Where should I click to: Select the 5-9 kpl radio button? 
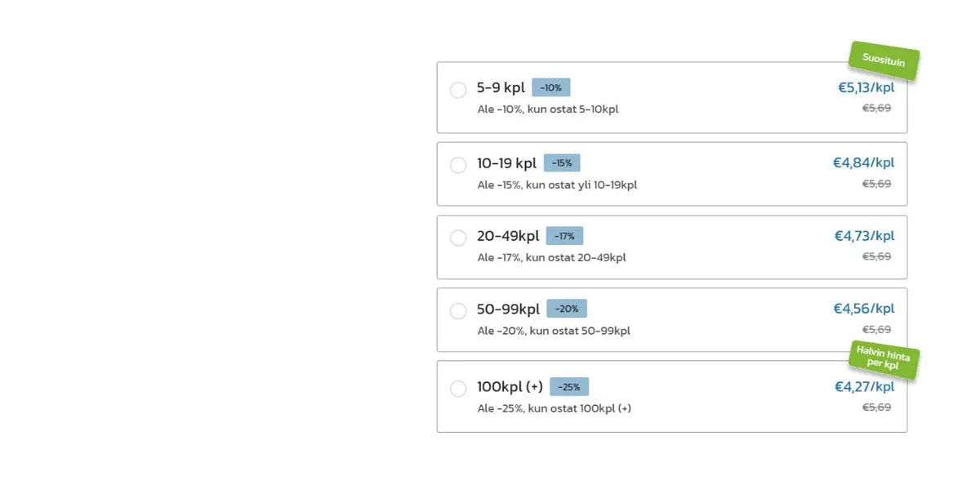(x=458, y=90)
